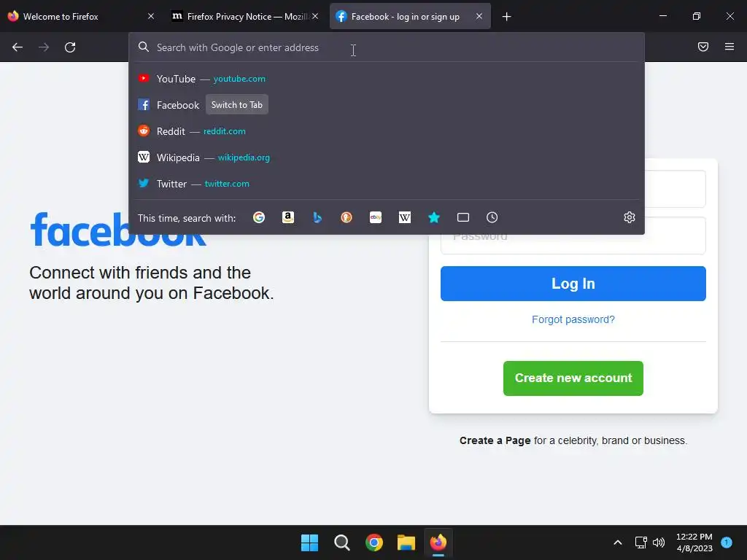Click the Firefox taskbar icon
The width and height of the screenshot is (747, 560).
pyautogui.click(x=438, y=542)
